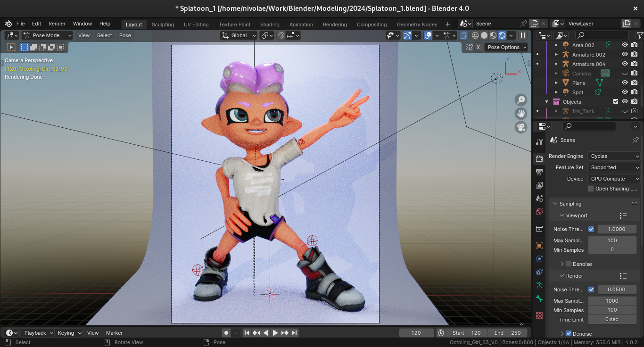Jump to the last frame
This screenshot has height=347, width=644.
294,333
